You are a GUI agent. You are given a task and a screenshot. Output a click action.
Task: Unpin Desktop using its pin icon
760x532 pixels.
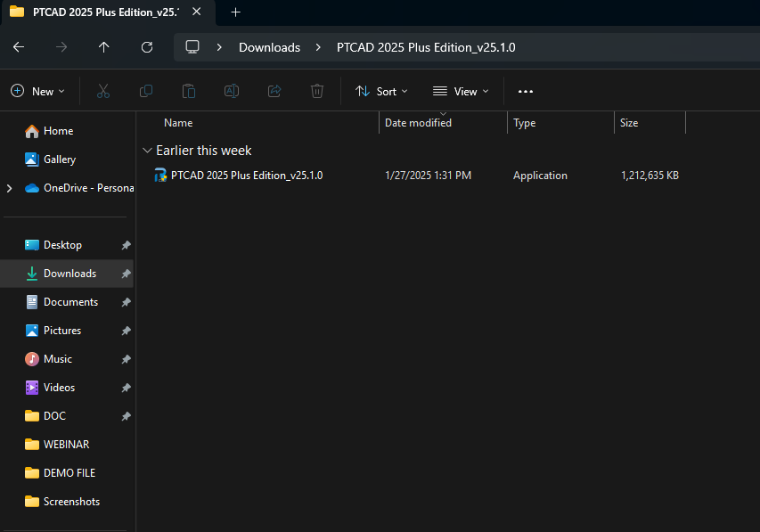click(x=126, y=245)
